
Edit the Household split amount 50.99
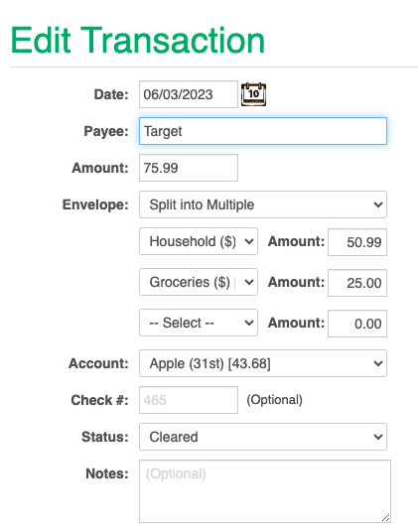click(x=357, y=242)
